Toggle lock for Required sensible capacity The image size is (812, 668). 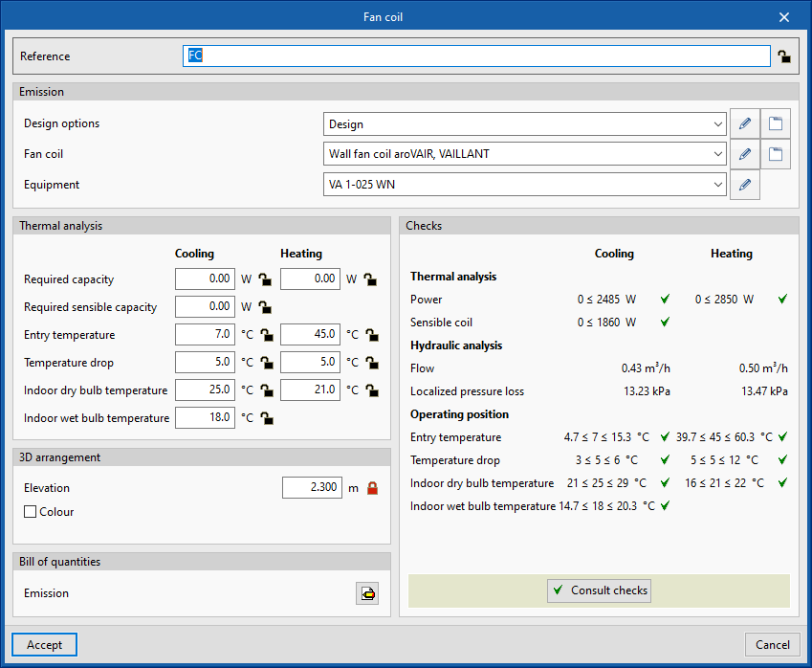263,307
